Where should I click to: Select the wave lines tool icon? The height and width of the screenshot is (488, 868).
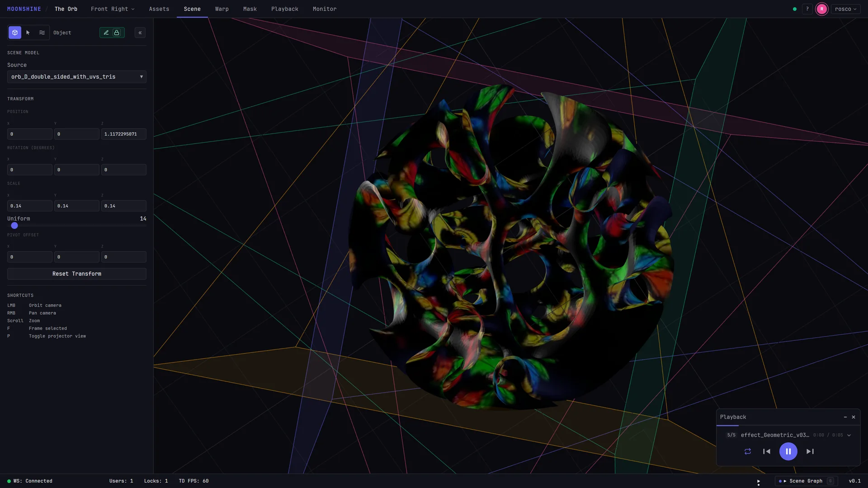coord(42,33)
